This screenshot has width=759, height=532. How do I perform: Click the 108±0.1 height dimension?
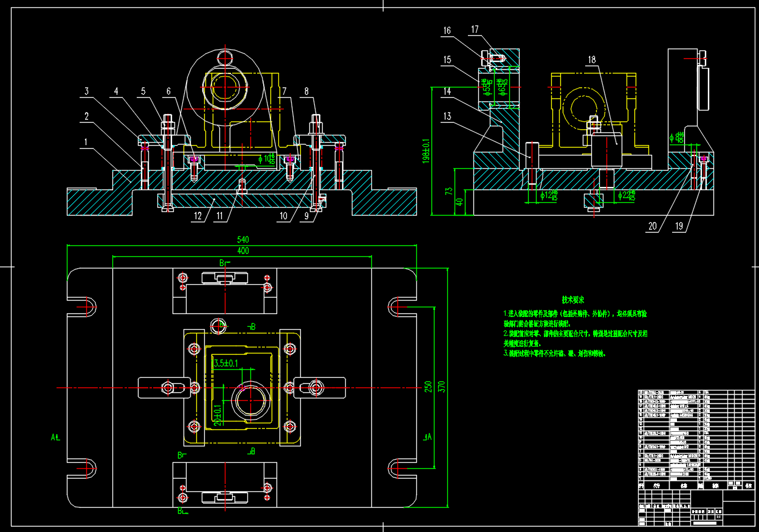(425, 150)
